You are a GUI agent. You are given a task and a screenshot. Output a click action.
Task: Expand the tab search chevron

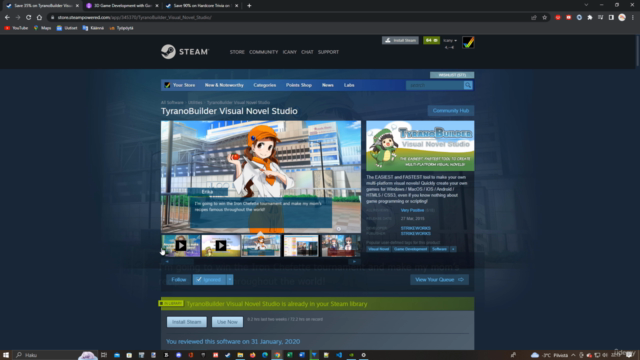coord(586,5)
